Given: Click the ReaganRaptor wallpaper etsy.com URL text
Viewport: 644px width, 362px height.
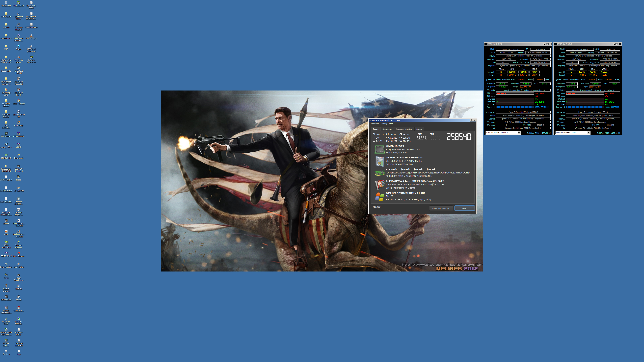Looking at the screenshot, I should 442,265.
